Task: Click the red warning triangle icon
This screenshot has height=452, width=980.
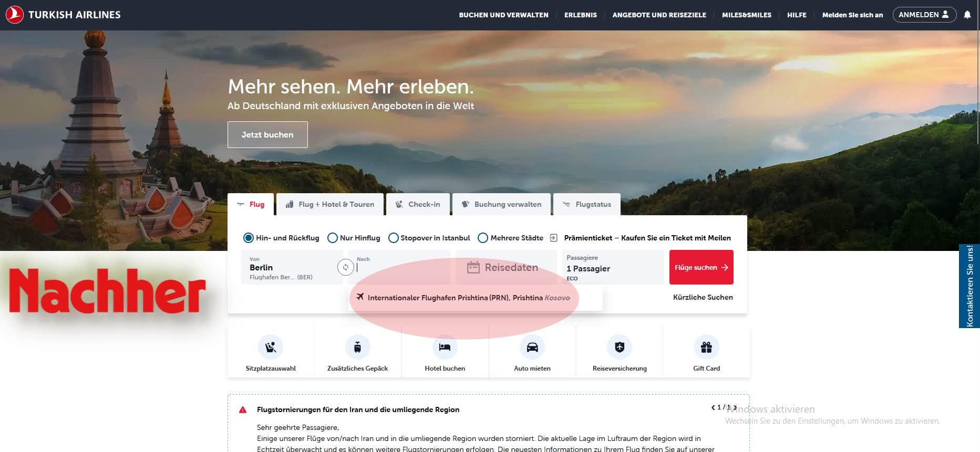Action: 243,409
